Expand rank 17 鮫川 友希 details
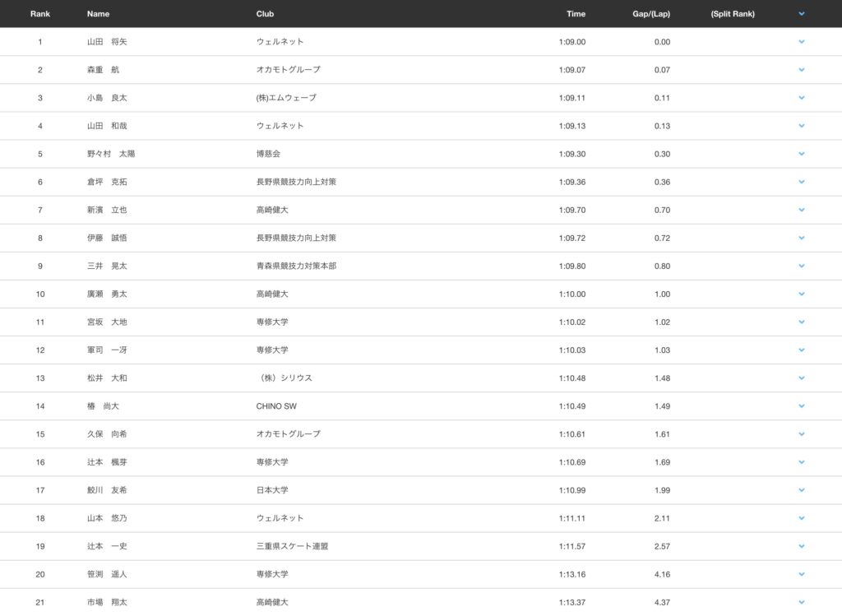This screenshot has height=616, width=842. [801, 490]
